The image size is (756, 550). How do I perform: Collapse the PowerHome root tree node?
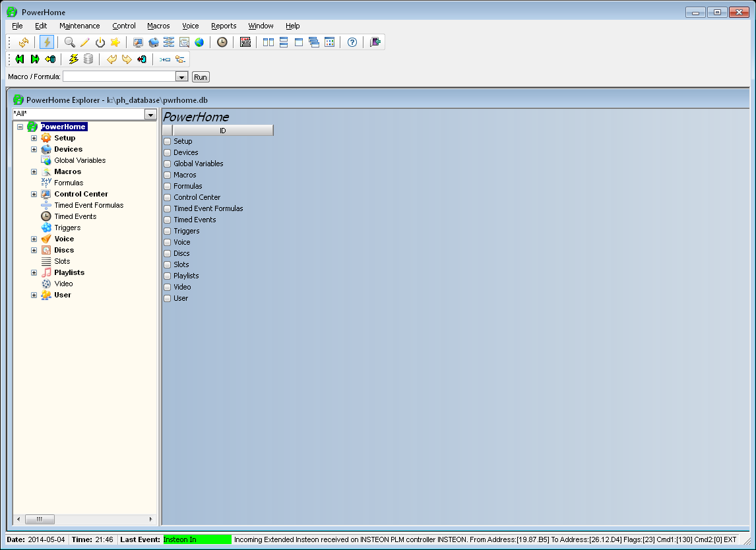pyautogui.click(x=20, y=127)
